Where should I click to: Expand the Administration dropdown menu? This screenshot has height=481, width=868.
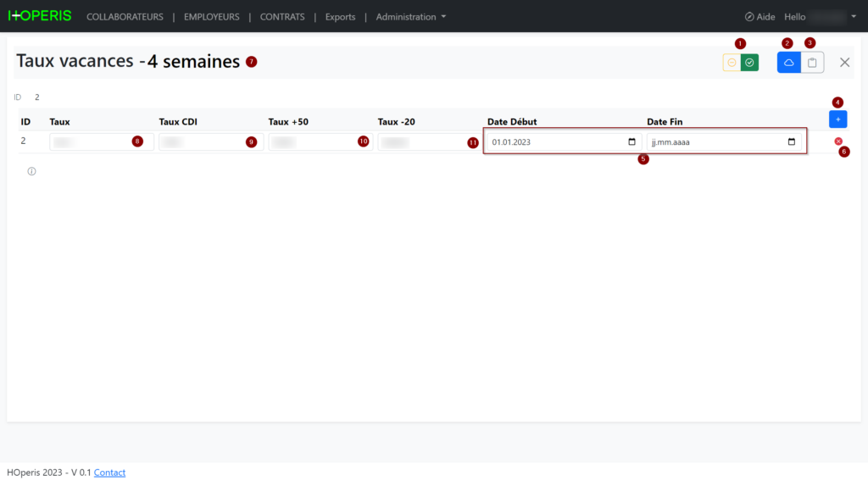point(410,17)
